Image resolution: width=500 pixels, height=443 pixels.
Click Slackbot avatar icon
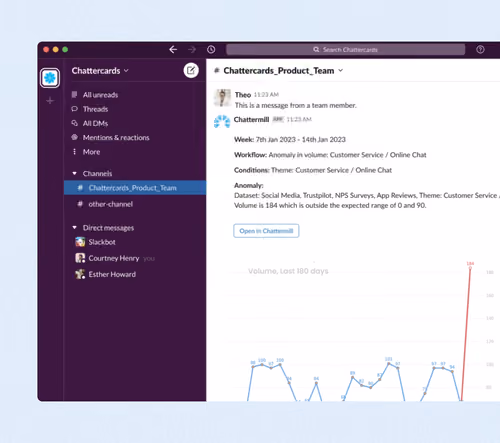coord(80,242)
